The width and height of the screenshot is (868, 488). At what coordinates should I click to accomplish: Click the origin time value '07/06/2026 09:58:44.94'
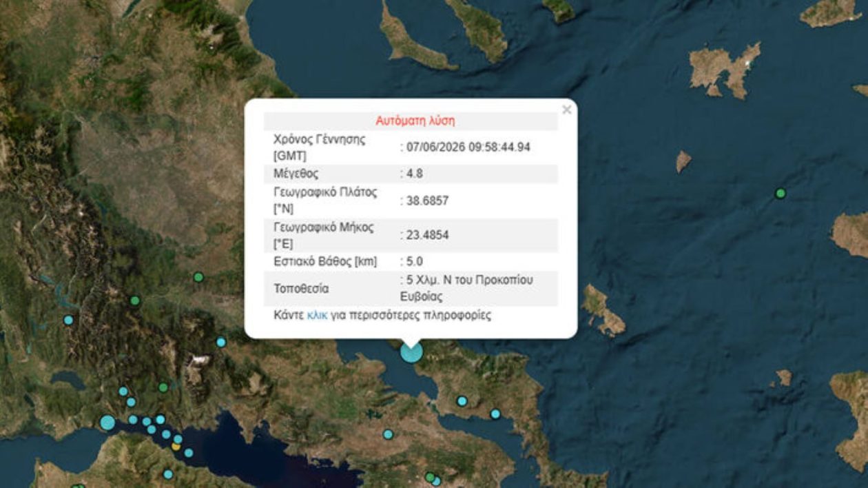(x=467, y=147)
